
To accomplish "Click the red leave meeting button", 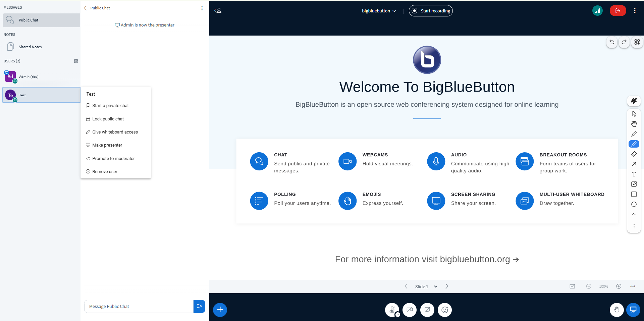I will click(618, 11).
